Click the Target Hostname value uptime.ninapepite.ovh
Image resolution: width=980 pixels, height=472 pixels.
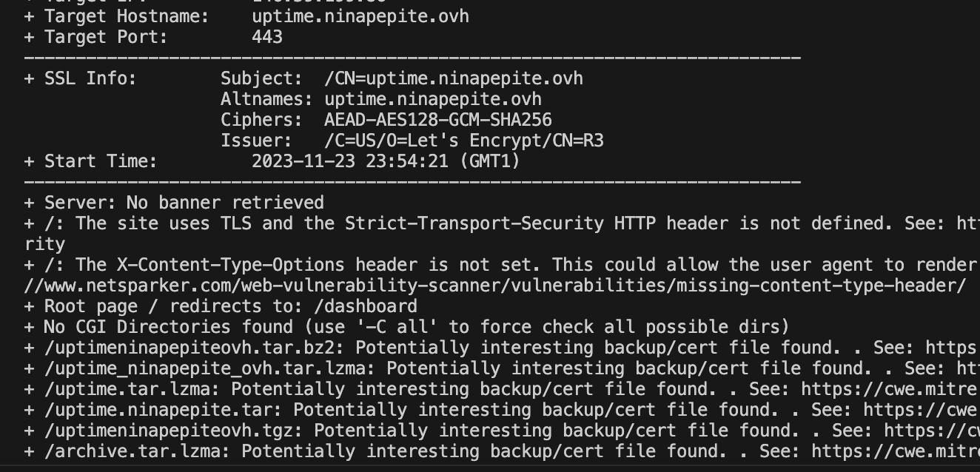(x=360, y=16)
